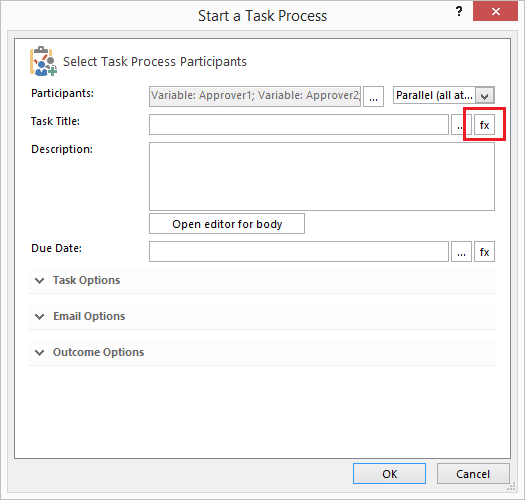Expand the Task Options section
The image size is (525, 500).
coord(86,280)
